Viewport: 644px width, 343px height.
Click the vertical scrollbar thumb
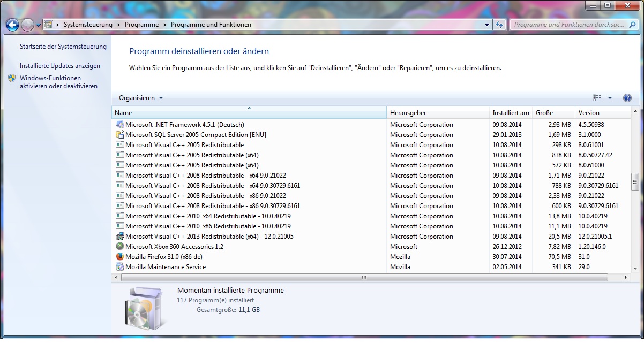[635, 181]
